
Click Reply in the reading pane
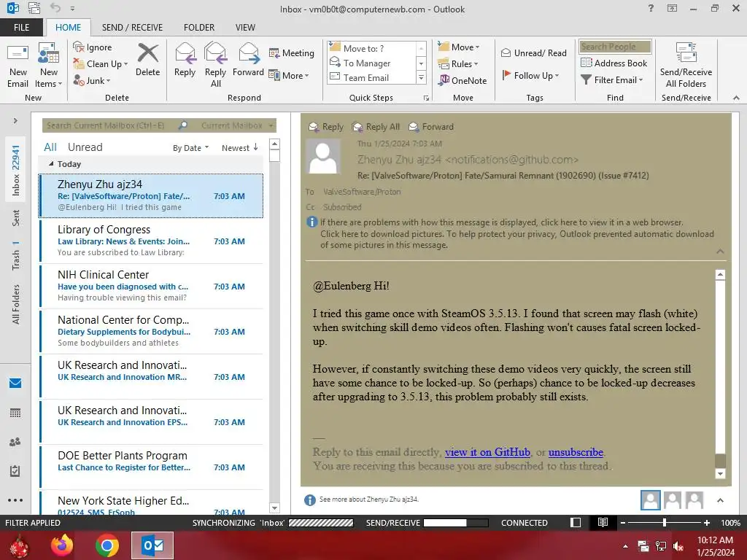[x=326, y=127]
